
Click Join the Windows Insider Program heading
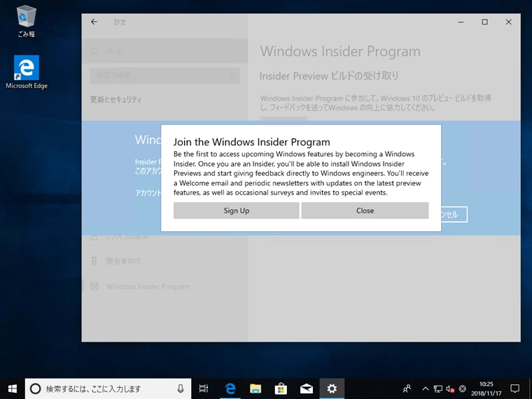tap(252, 142)
